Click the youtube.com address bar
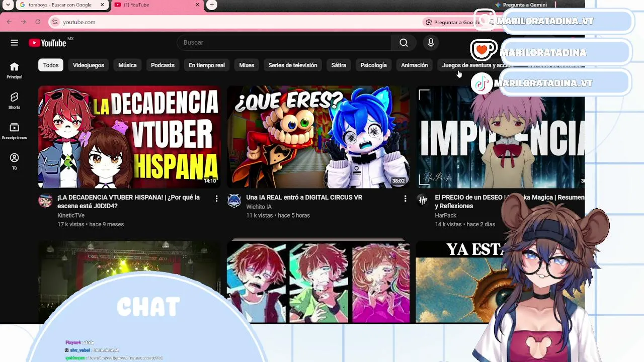The height and width of the screenshot is (362, 644). coord(236,22)
